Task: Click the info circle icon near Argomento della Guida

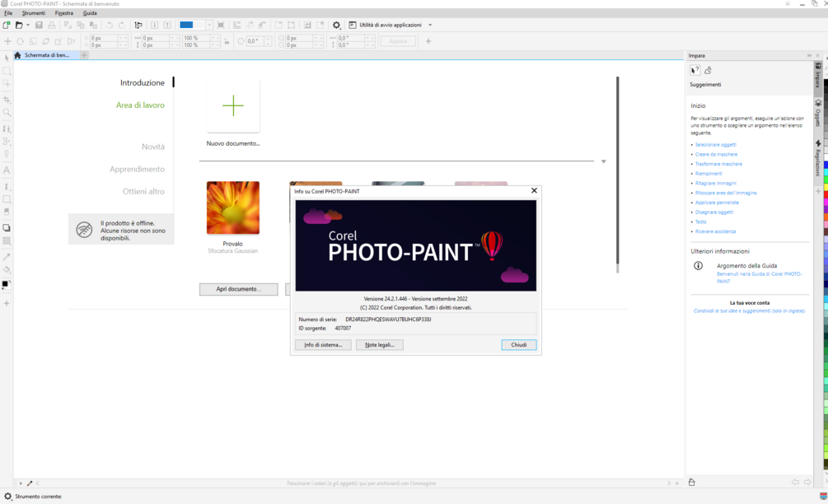Action: pyautogui.click(x=698, y=265)
